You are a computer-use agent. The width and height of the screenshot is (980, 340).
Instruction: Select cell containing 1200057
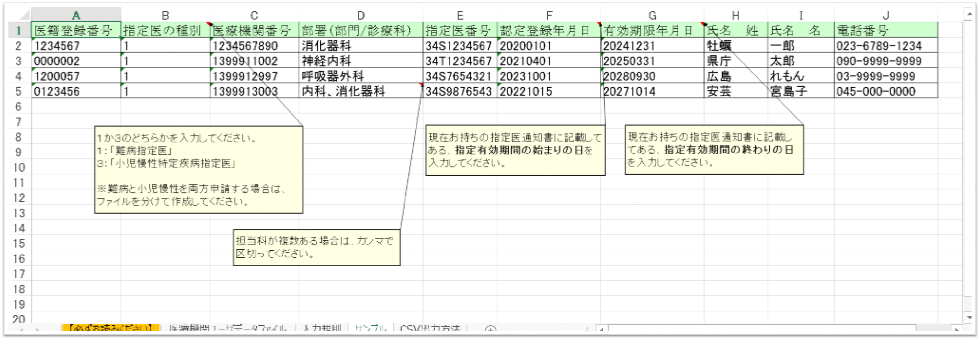coord(76,76)
